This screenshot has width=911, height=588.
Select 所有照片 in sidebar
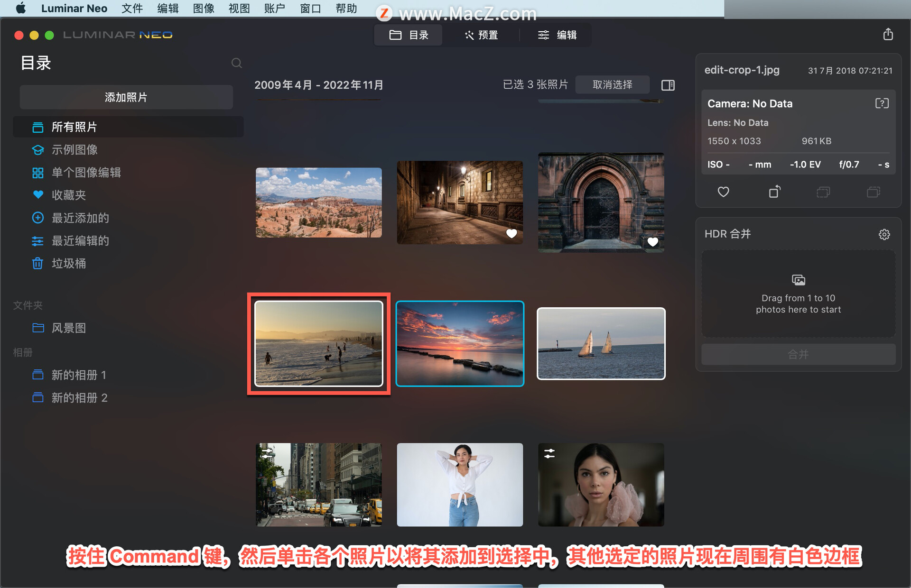coord(128,127)
